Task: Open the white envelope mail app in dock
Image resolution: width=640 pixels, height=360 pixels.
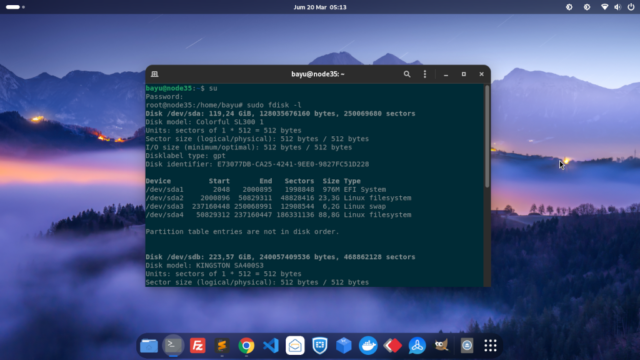Action: (295, 346)
